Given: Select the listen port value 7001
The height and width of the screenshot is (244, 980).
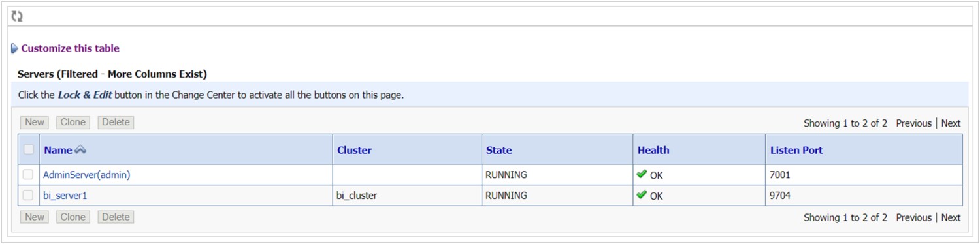Looking at the screenshot, I should 780,175.
